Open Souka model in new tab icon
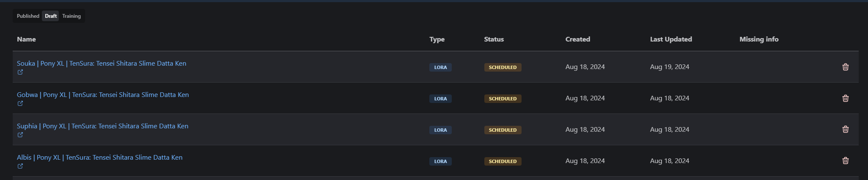Viewport: 868px width, 180px height. click(20, 72)
